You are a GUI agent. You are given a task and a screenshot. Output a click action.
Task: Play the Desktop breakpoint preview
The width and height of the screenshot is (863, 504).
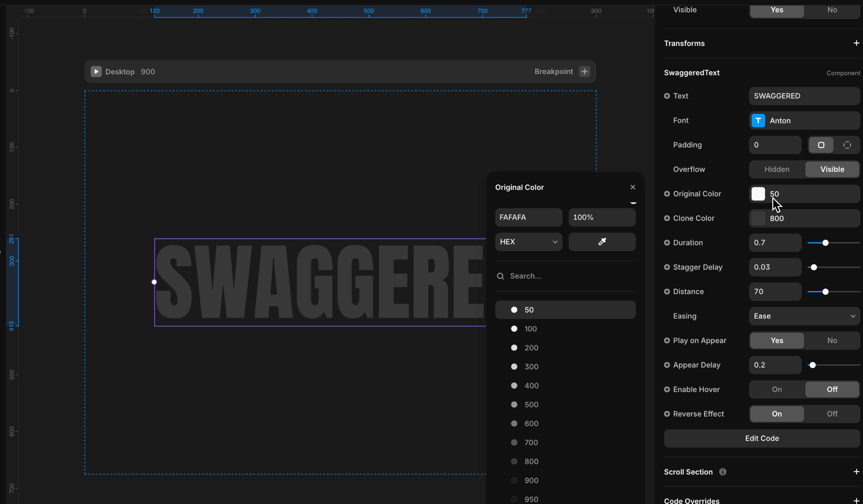[x=96, y=72]
